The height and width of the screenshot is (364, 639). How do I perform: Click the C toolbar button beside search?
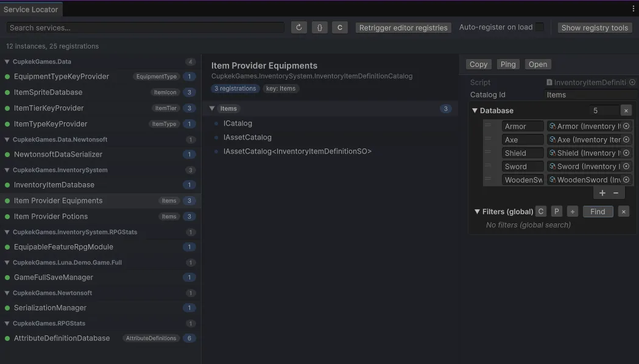tap(340, 27)
